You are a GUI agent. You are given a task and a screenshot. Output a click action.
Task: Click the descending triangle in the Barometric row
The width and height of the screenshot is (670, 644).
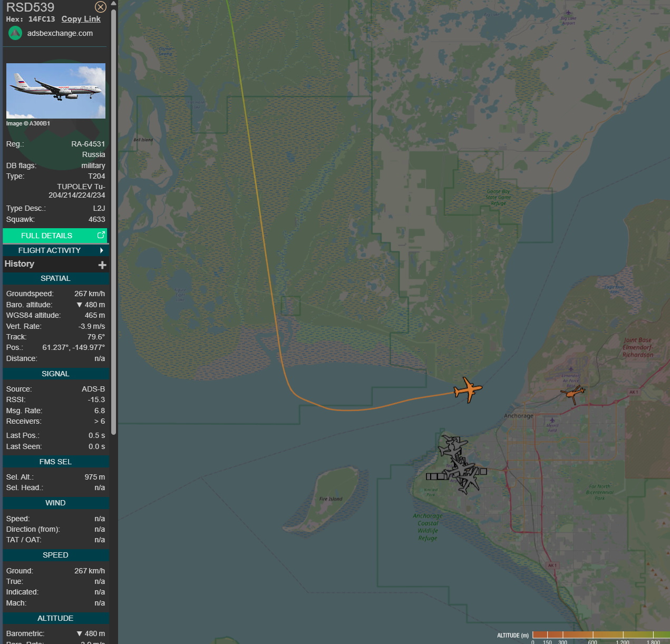tap(80, 633)
